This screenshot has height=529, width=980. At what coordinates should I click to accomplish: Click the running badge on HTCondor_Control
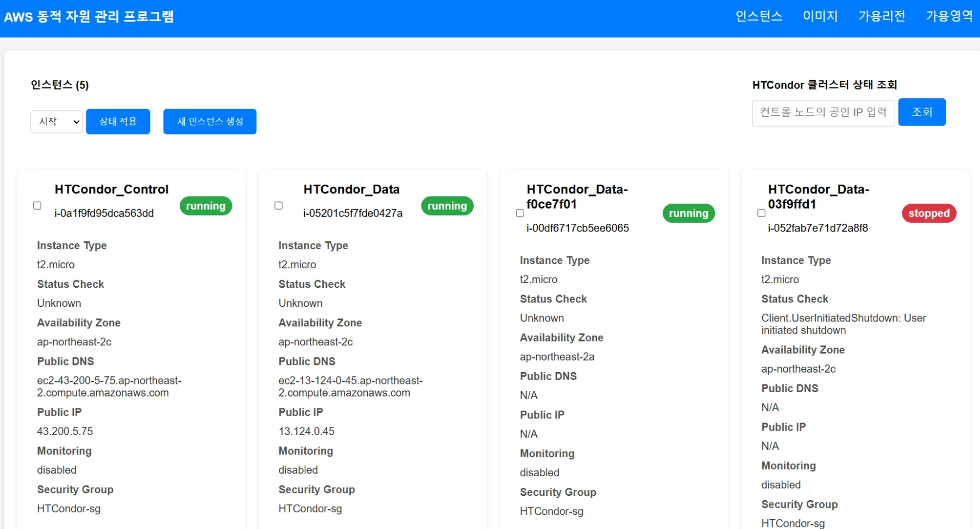pos(206,206)
